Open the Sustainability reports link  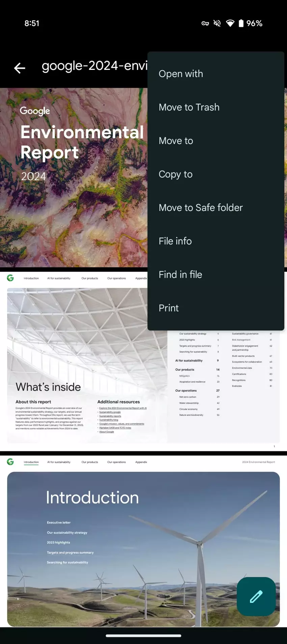coord(110,416)
